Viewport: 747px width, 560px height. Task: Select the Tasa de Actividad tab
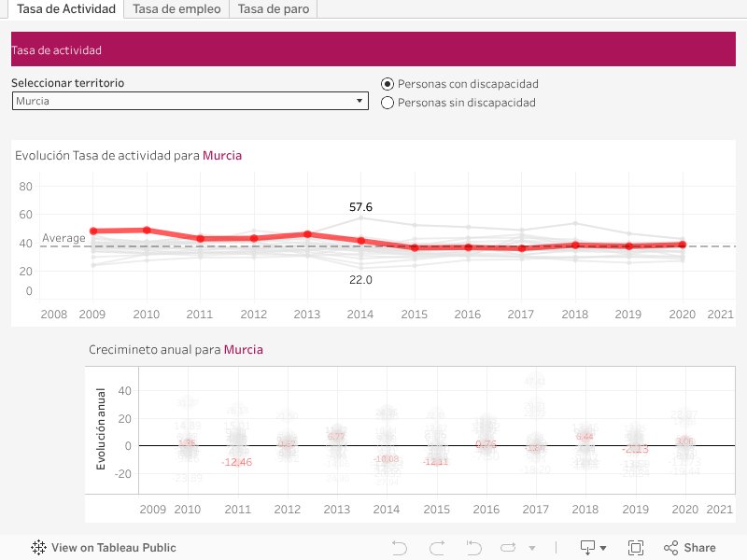tap(65, 9)
